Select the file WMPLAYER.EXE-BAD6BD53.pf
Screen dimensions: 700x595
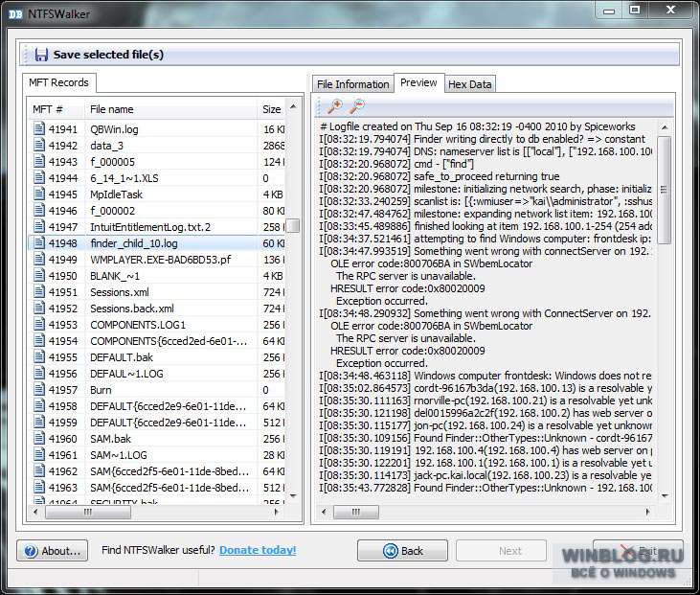click(160, 260)
